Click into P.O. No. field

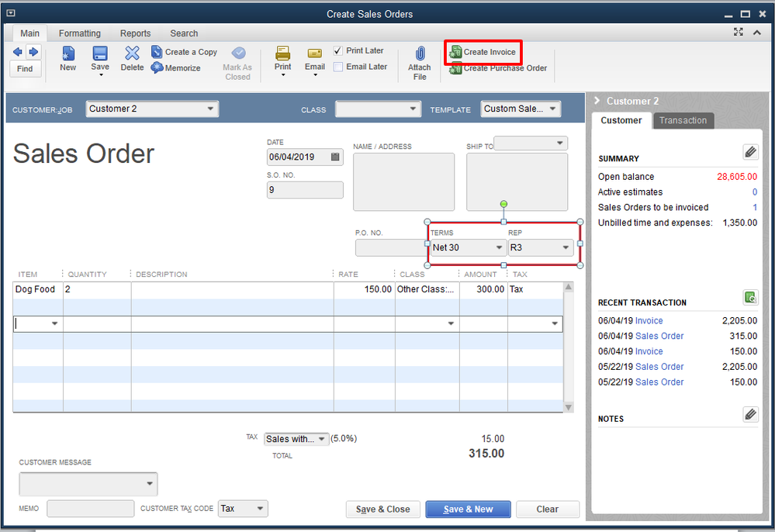(x=390, y=247)
